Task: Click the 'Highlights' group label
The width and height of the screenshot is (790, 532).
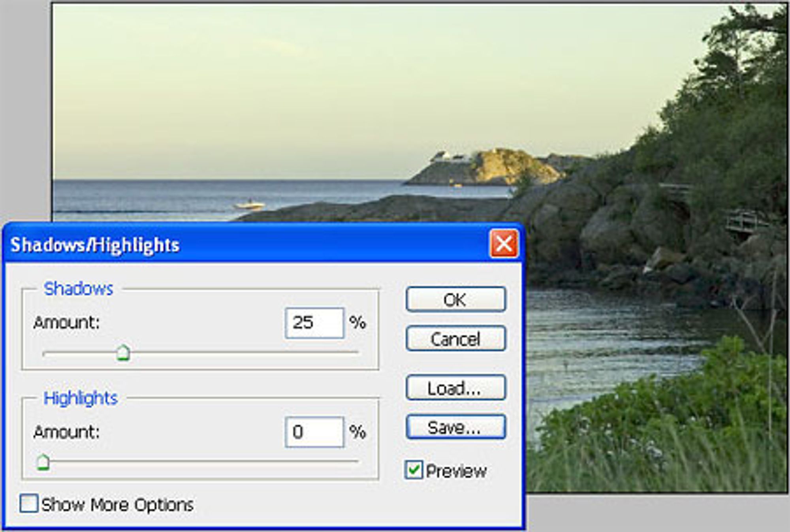Action: click(x=81, y=398)
